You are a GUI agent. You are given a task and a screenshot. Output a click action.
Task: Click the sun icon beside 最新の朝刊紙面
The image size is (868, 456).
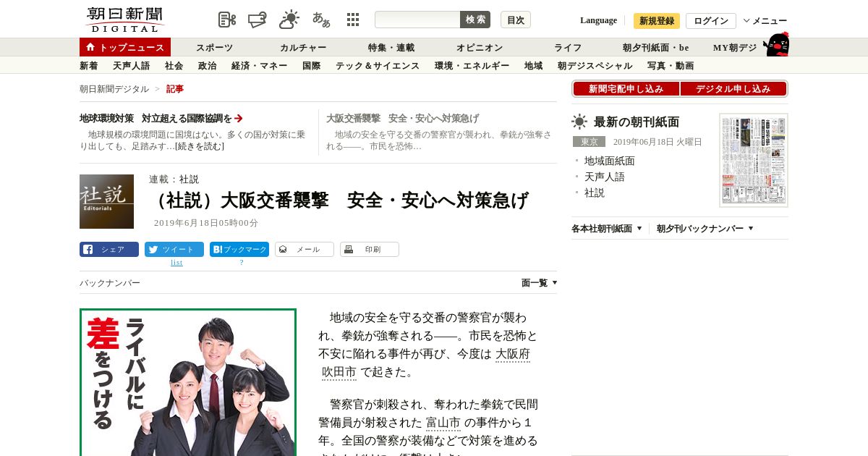pos(579,122)
